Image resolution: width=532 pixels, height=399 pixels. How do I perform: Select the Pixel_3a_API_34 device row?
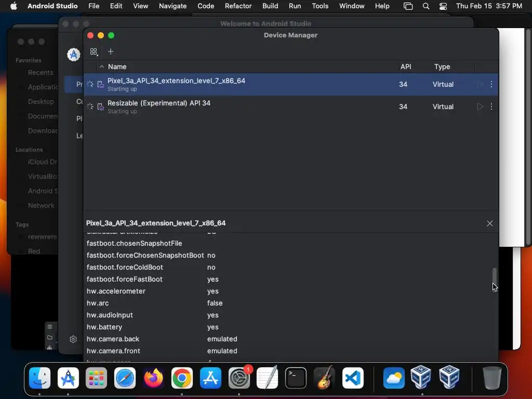click(291, 84)
